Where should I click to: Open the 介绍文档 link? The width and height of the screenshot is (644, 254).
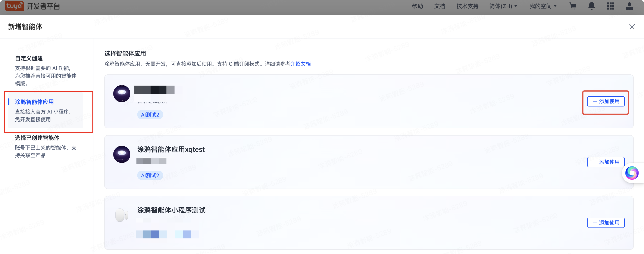[x=300, y=64]
